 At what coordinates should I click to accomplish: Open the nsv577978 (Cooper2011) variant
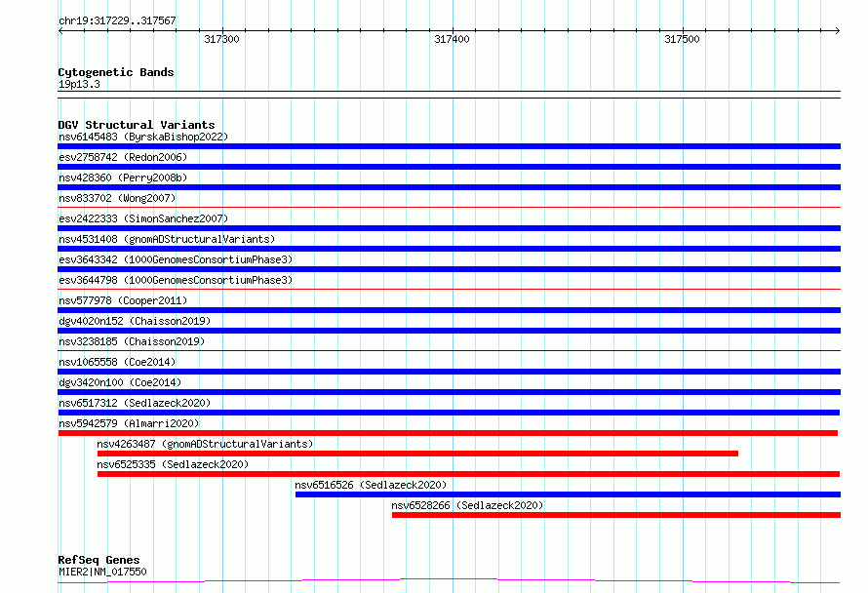(123, 300)
